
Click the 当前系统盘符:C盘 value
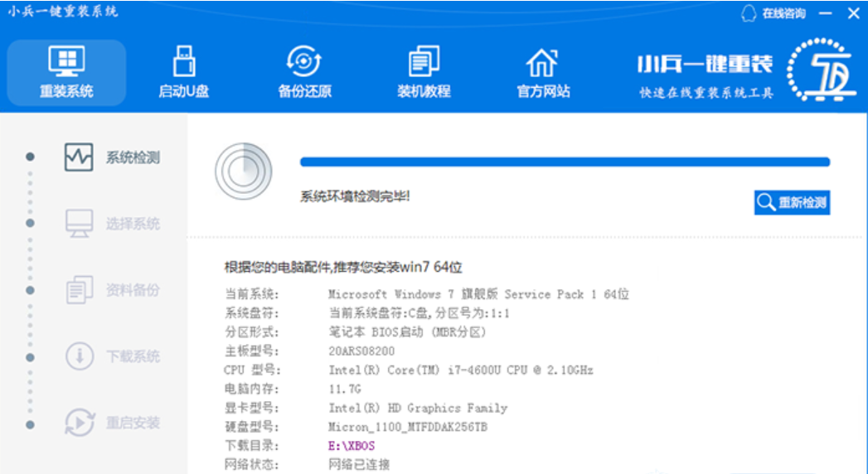click(x=419, y=313)
